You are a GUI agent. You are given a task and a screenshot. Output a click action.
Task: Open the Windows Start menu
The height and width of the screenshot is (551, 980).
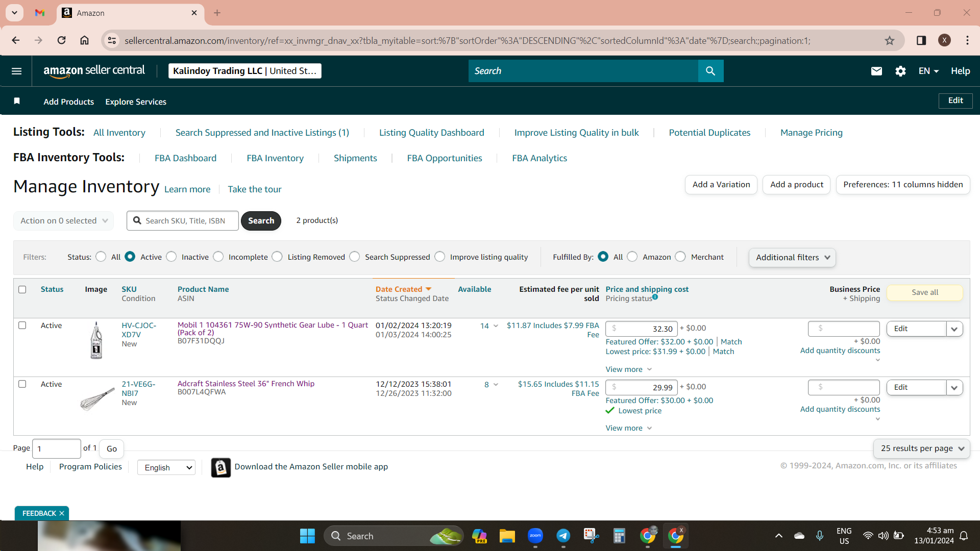pyautogui.click(x=307, y=536)
